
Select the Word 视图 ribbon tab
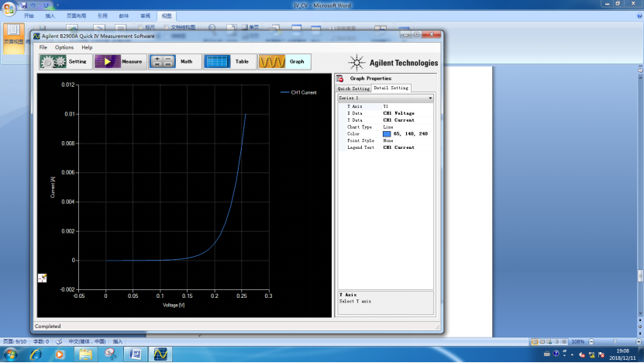(x=167, y=16)
